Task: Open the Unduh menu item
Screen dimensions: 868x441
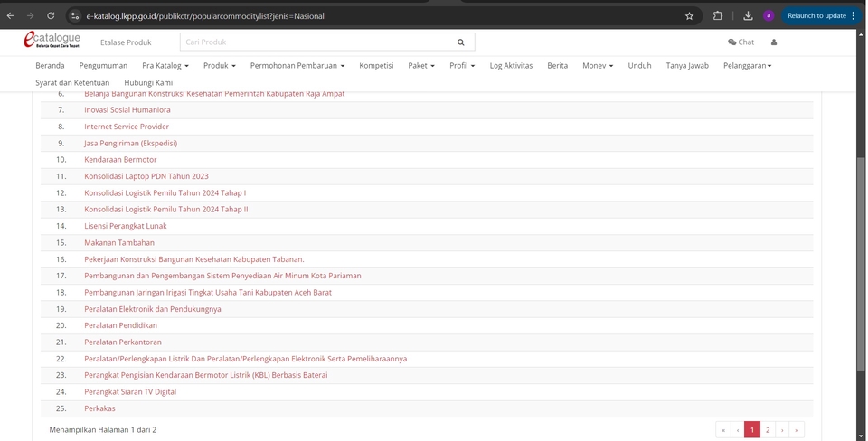Action: [x=639, y=65]
